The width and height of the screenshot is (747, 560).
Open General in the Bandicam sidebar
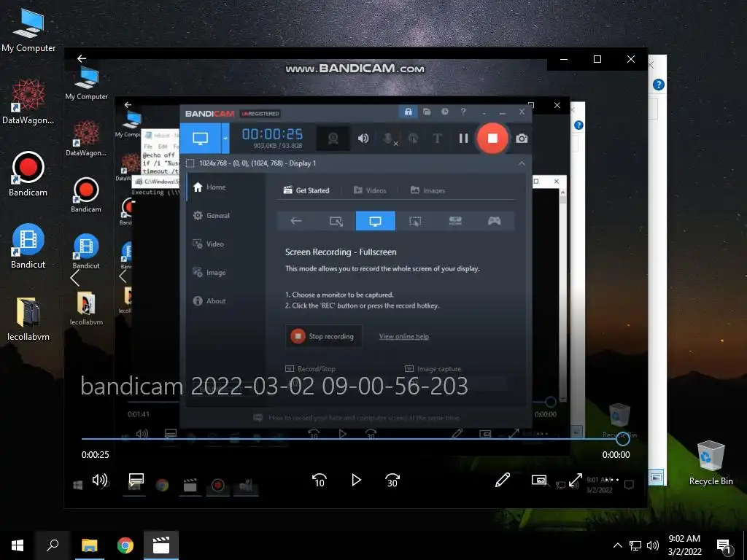coord(211,216)
